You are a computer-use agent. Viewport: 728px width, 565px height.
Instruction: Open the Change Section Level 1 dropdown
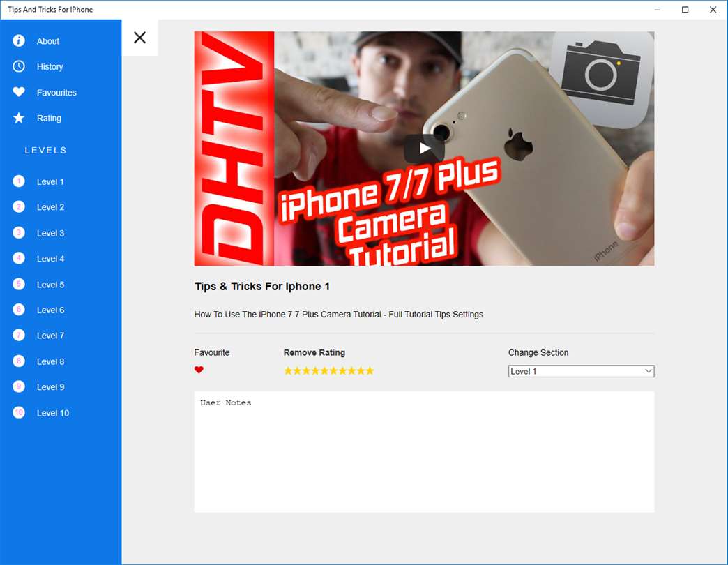pyautogui.click(x=581, y=371)
